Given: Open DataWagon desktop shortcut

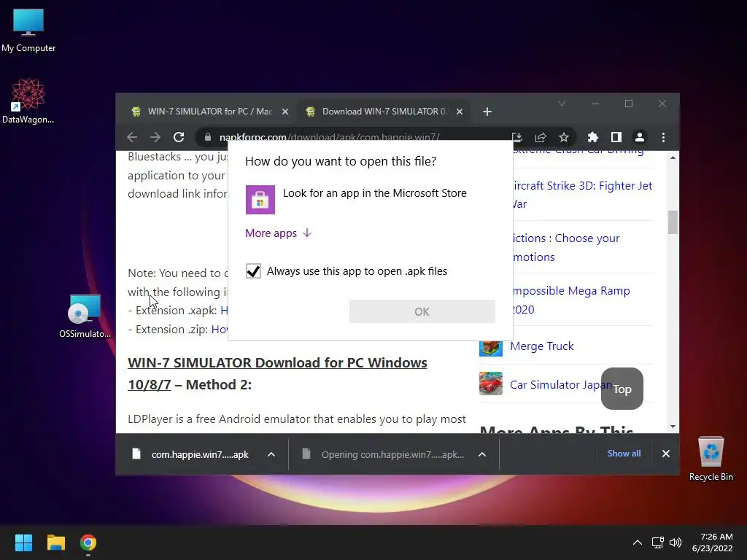Looking at the screenshot, I should [x=28, y=101].
